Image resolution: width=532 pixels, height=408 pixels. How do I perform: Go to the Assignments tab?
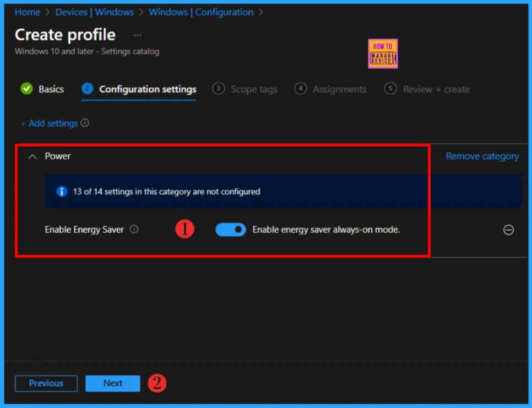pyautogui.click(x=339, y=89)
